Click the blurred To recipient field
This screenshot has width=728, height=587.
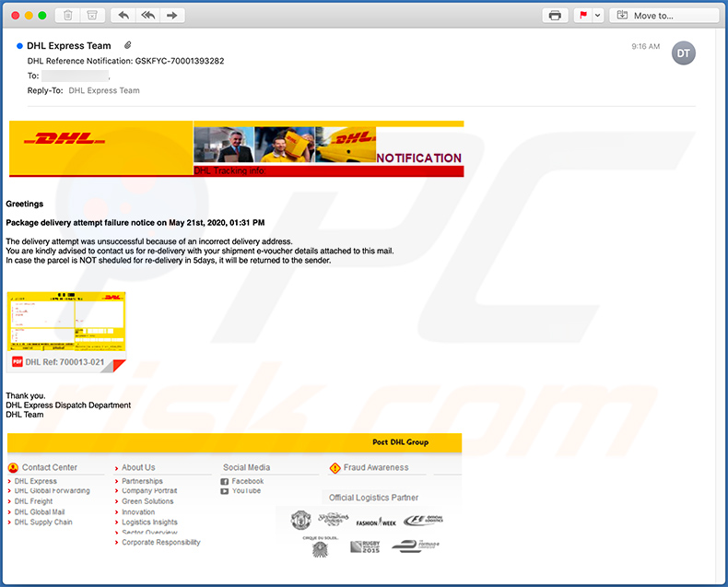pyautogui.click(x=76, y=76)
